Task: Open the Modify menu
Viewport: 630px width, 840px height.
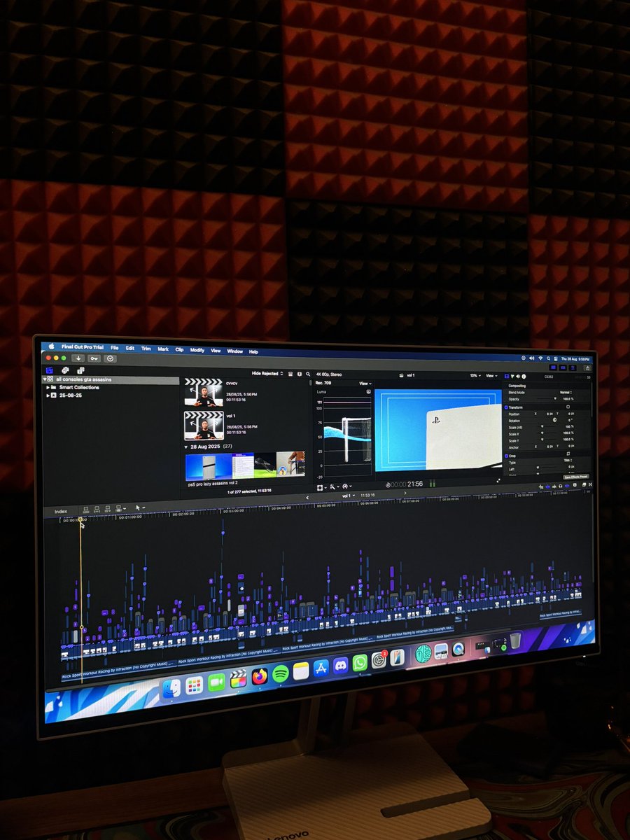Action: [197, 350]
